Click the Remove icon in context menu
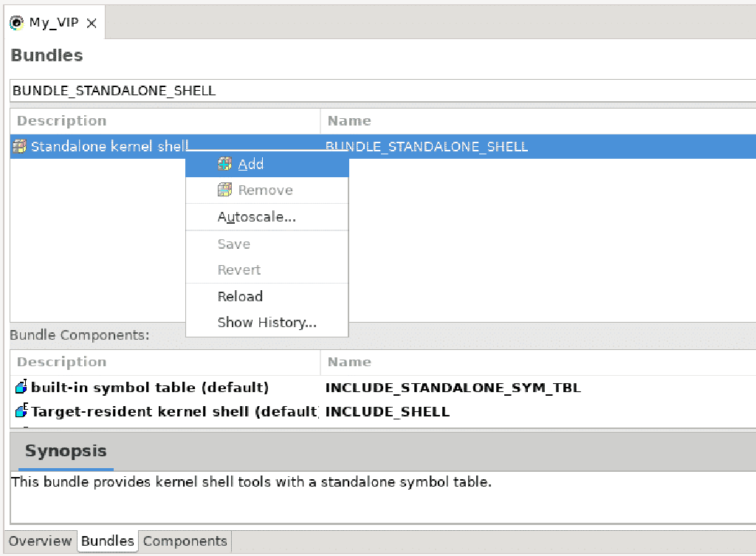756x556 pixels. coord(225,191)
